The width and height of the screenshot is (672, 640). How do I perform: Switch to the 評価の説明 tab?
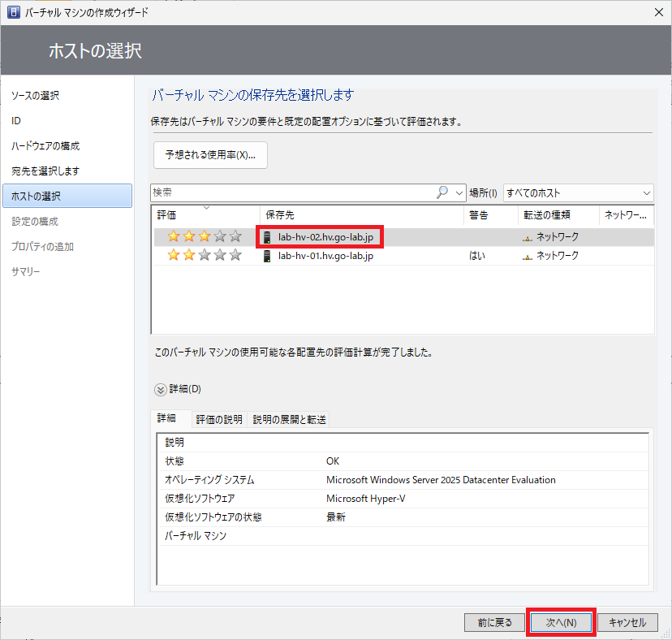(219, 420)
